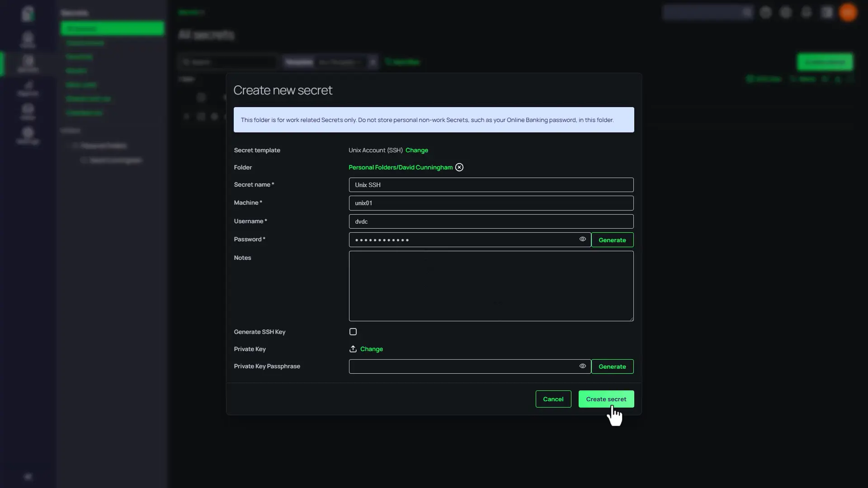
Task: Click Generate next to Private Key Passphrase
Action: click(612, 366)
